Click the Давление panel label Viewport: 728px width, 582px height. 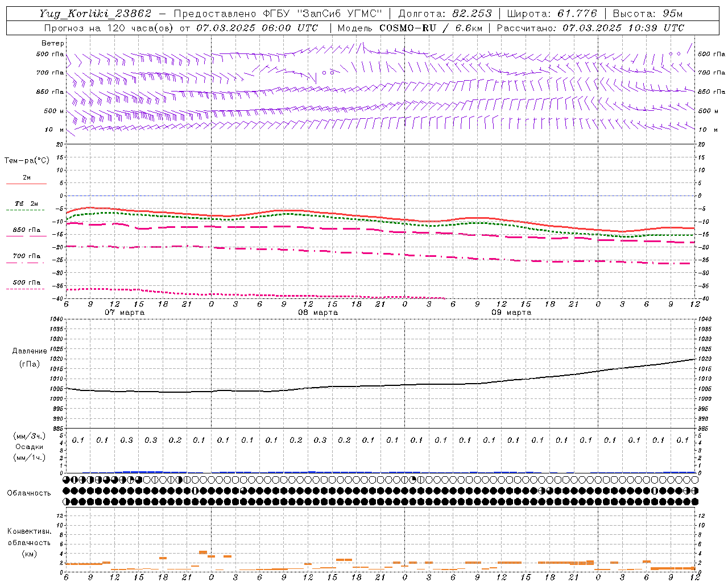click(30, 351)
